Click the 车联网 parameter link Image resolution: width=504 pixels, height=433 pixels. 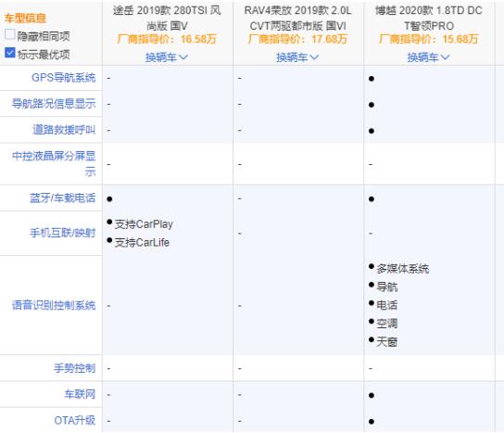click(80, 394)
